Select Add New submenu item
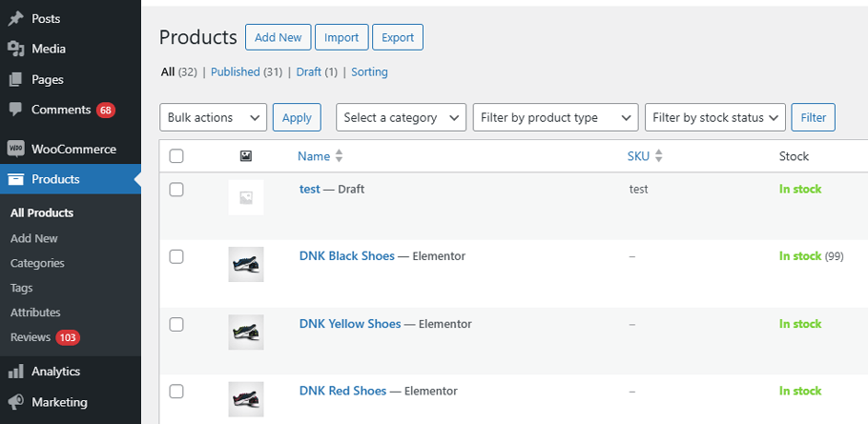Viewport: 868px width, 424px height. (x=33, y=238)
